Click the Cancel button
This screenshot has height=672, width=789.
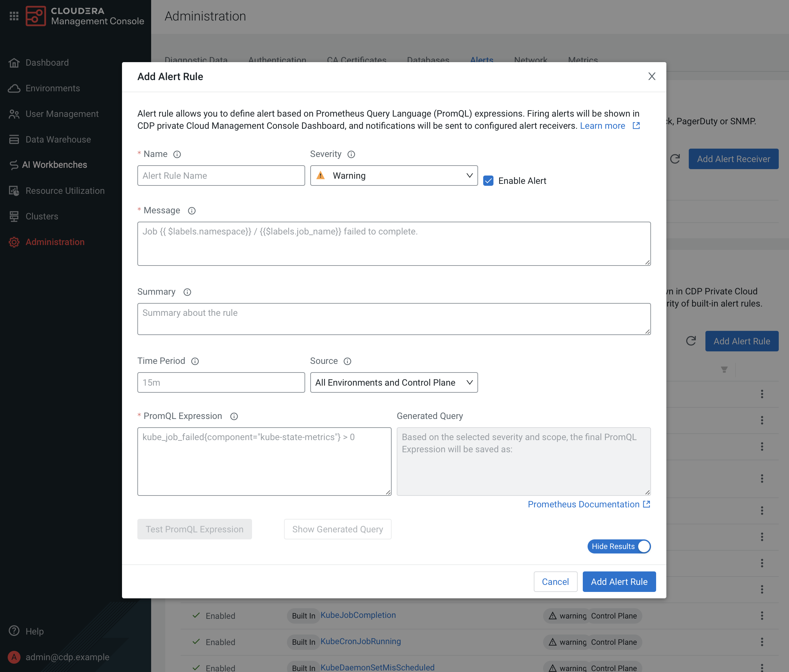click(x=555, y=582)
